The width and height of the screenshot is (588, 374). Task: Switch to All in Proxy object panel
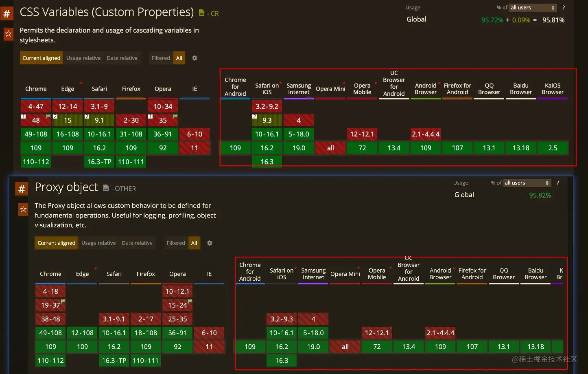click(x=194, y=243)
